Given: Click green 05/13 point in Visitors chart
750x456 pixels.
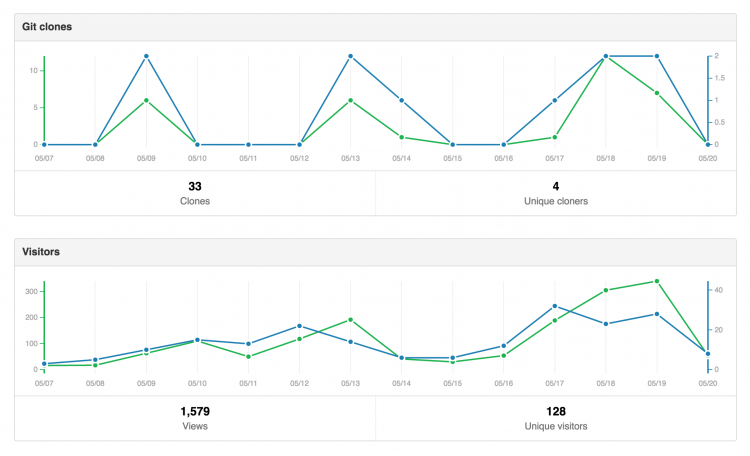Looking at the screenshot, I should (x=351, y=320).
